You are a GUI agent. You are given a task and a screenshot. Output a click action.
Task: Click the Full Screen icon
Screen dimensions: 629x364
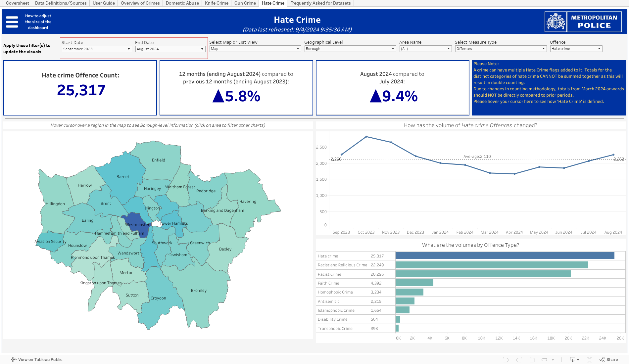[x=590, y=359]
